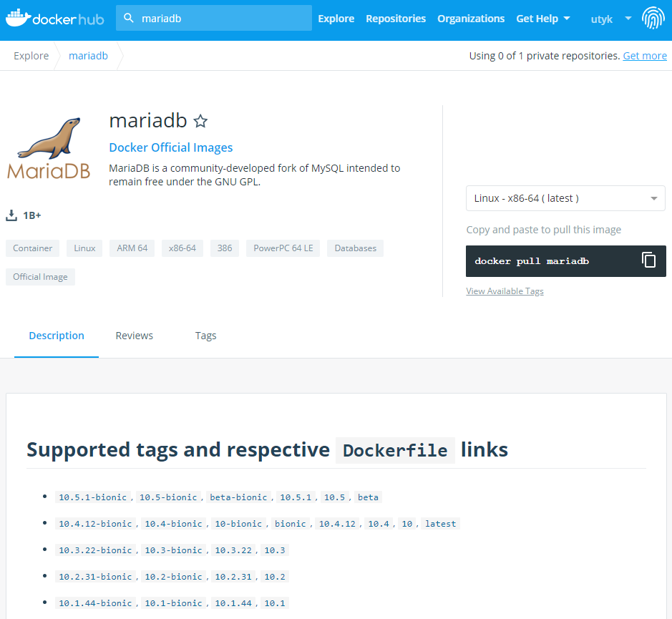Open Docker Official Images link

(170, 147)
